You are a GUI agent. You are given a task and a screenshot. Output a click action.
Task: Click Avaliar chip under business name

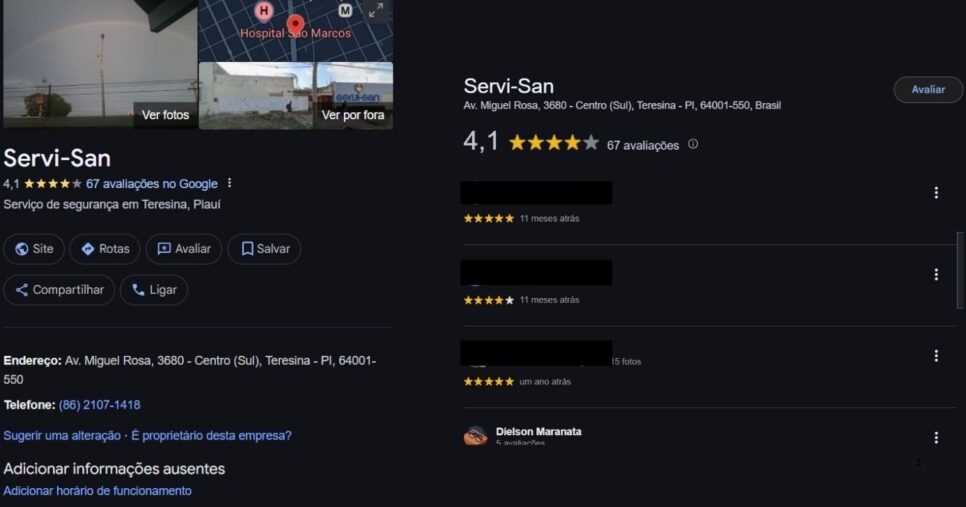click(183, 249)
